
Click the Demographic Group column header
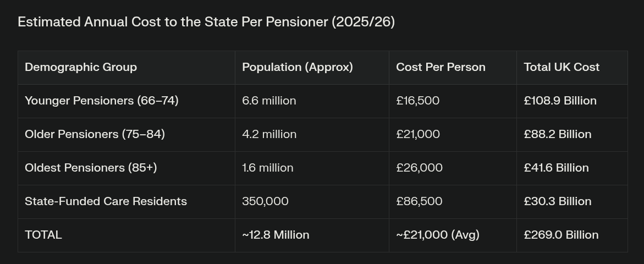81,67
